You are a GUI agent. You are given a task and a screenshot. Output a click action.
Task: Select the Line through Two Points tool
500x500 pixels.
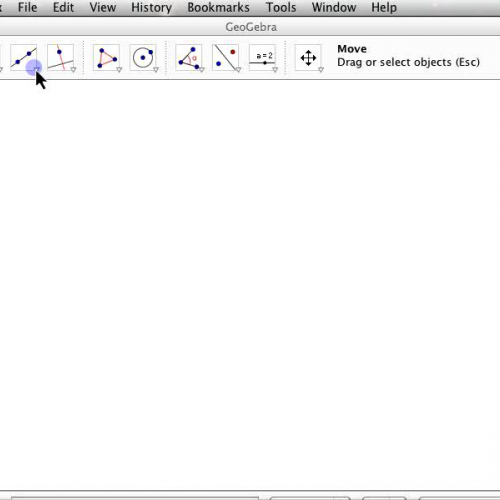(x=24, y=57)
